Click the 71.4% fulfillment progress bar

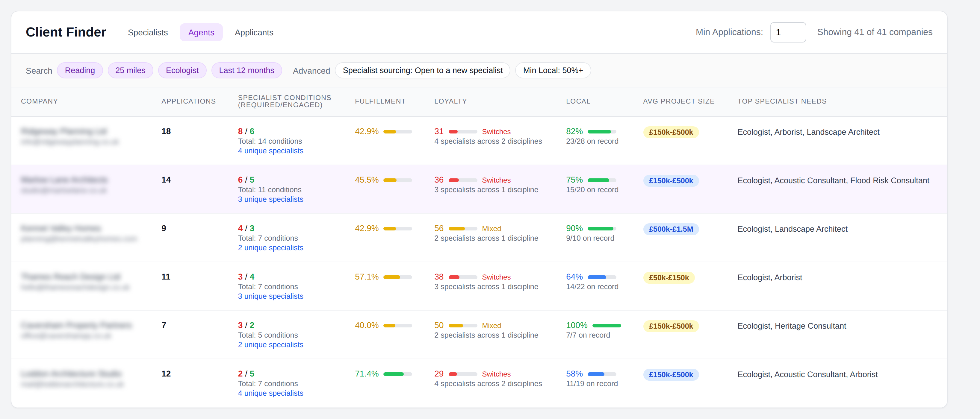[397, 374]
